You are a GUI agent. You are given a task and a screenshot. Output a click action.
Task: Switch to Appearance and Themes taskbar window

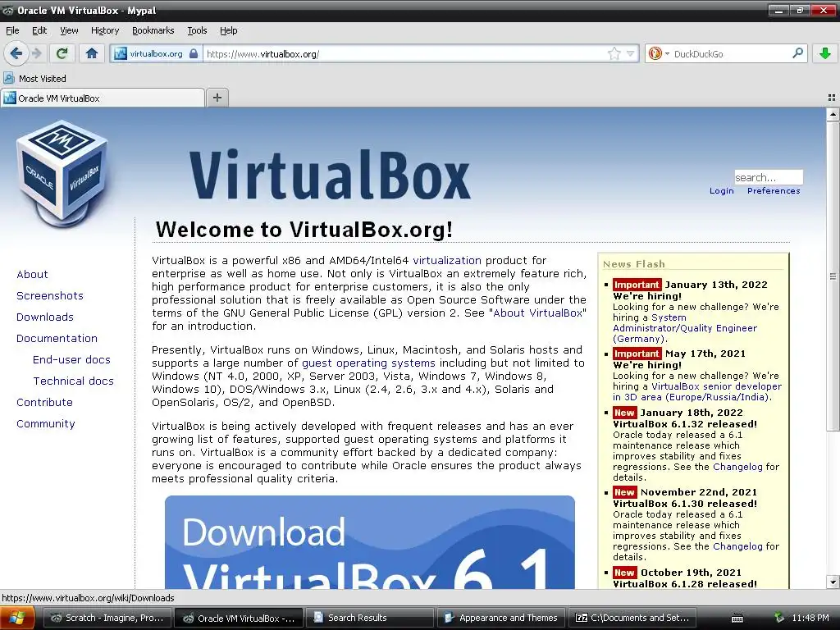tap(501, 618)
